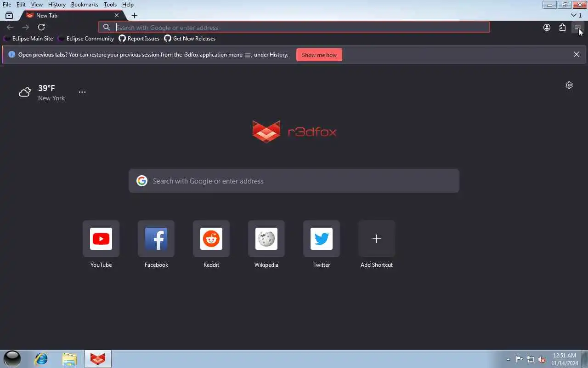Click the cloudy weather icon
Viewport: 588px width, 368px height.
click(25, 92)
